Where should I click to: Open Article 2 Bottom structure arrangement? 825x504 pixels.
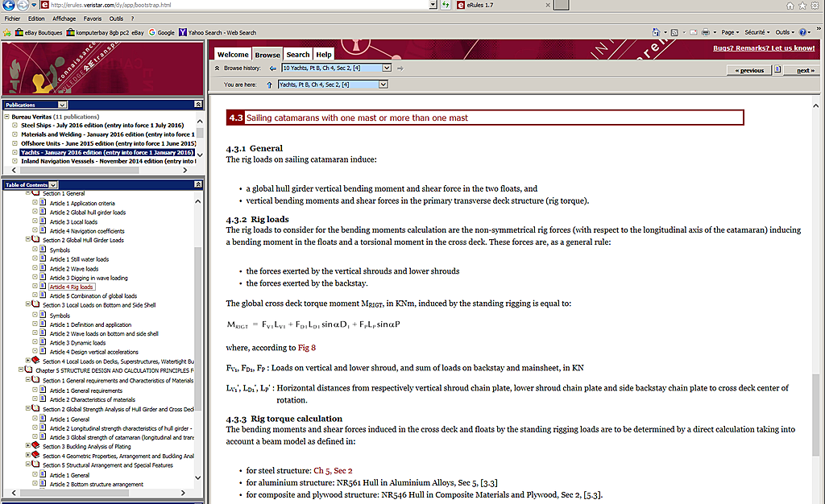tap(97, 484)
